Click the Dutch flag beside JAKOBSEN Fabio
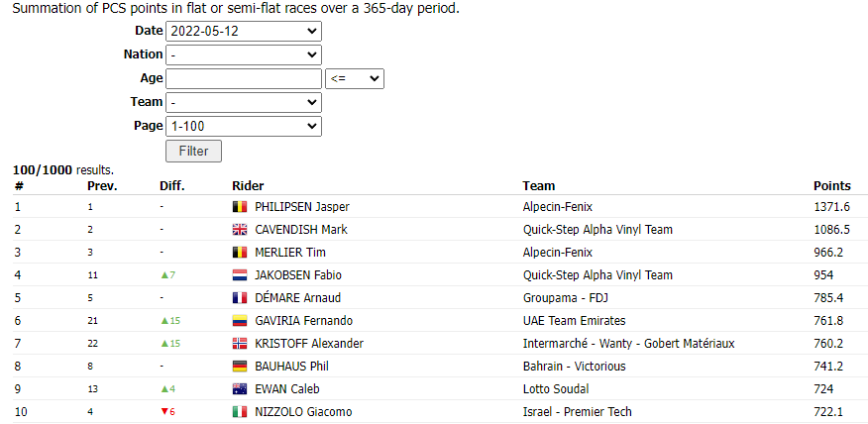Viewport: 868px width, 424px height. (239, 275)
